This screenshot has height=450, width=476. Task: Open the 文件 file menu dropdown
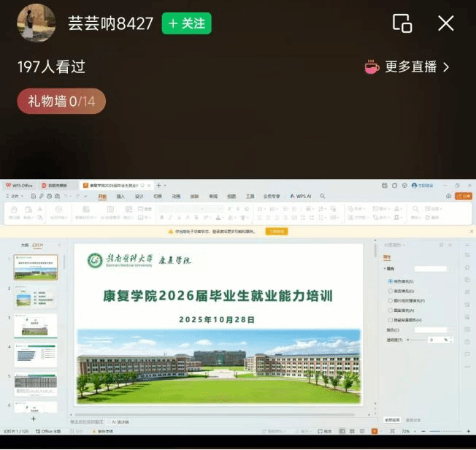coord(15,197)
